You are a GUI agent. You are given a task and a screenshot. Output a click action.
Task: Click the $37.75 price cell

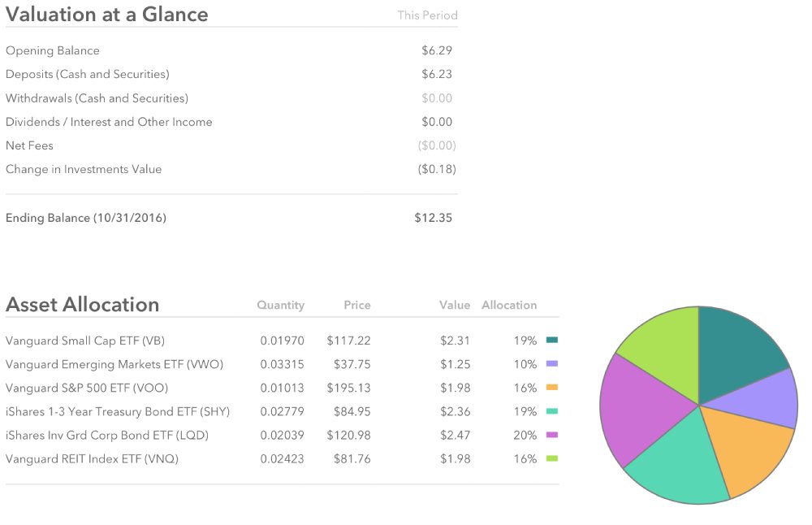click(352, 364)
